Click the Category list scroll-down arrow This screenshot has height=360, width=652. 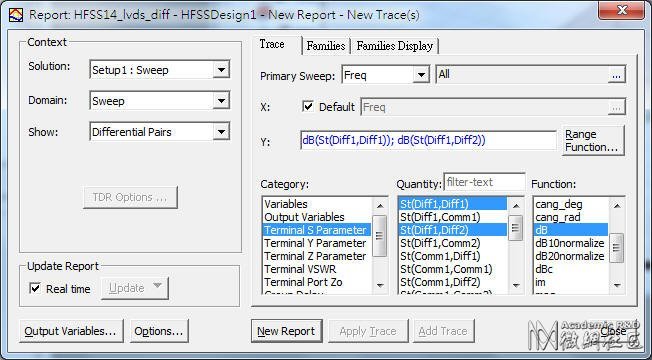pyautogui.click(x=380, y=285)
